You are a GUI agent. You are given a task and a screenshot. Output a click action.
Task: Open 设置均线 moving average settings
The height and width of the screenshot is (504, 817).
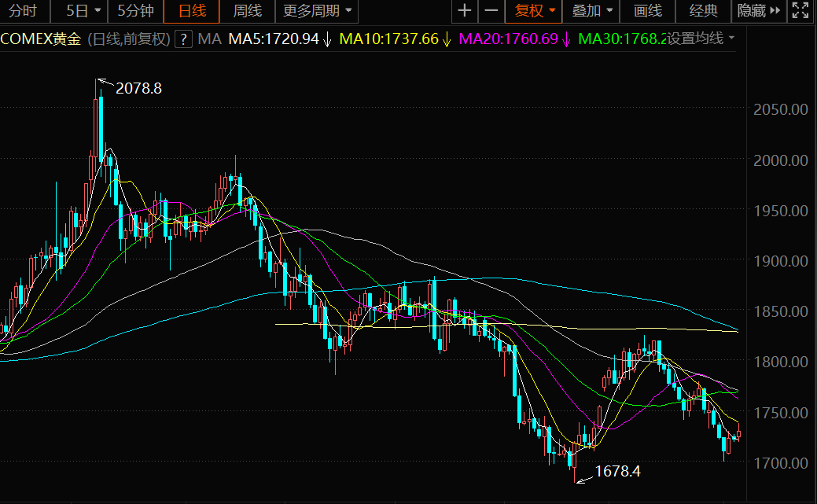pos(701,39)
